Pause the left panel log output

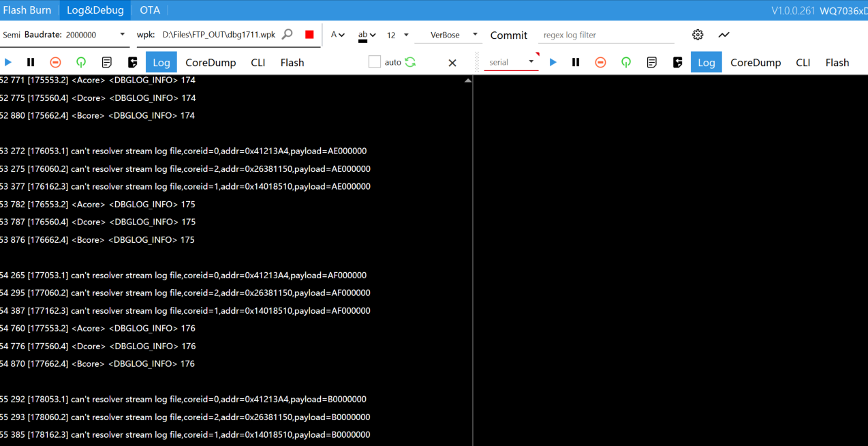(x=30, y=62)
